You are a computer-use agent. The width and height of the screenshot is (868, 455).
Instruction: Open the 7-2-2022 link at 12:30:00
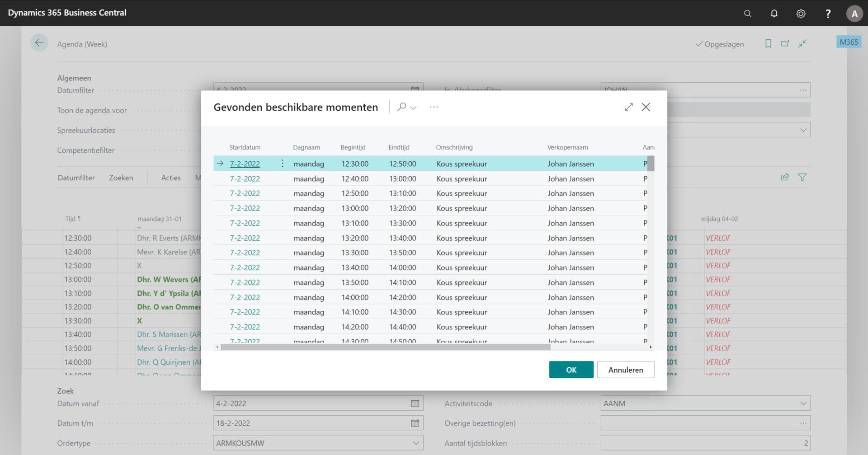(x=245, y=164)
